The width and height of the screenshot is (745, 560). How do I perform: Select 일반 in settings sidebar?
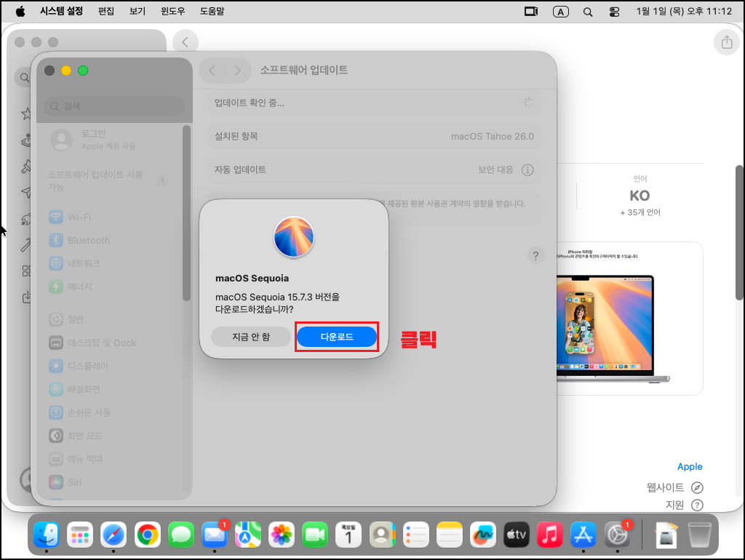(109, 319)
